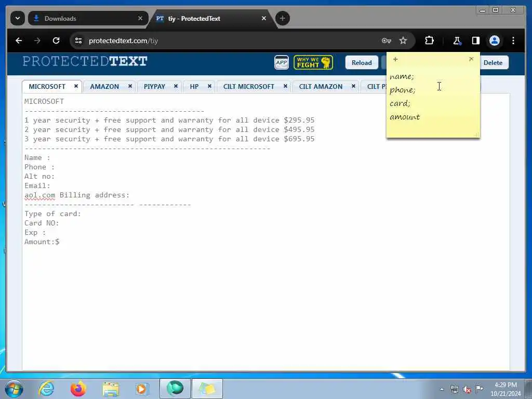Open the Windows Start menu
Viewport: 532px width, 399px height.
click(14, 389)
